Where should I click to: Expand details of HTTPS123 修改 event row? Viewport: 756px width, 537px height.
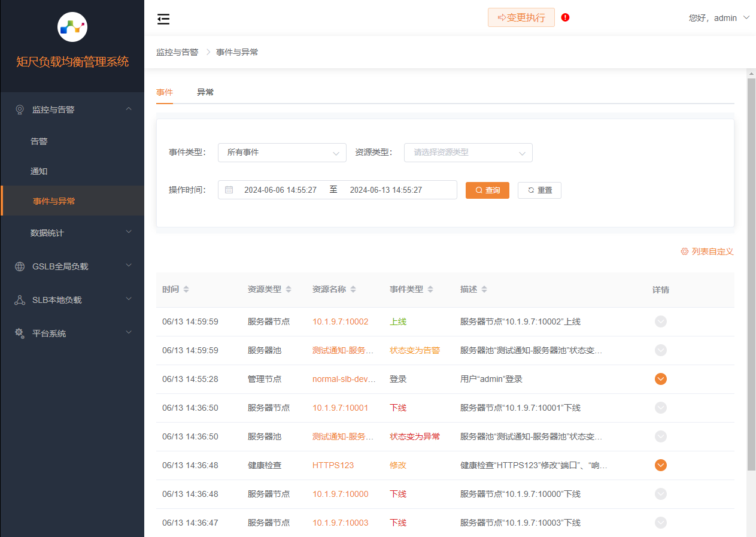[x=660, y=465]
